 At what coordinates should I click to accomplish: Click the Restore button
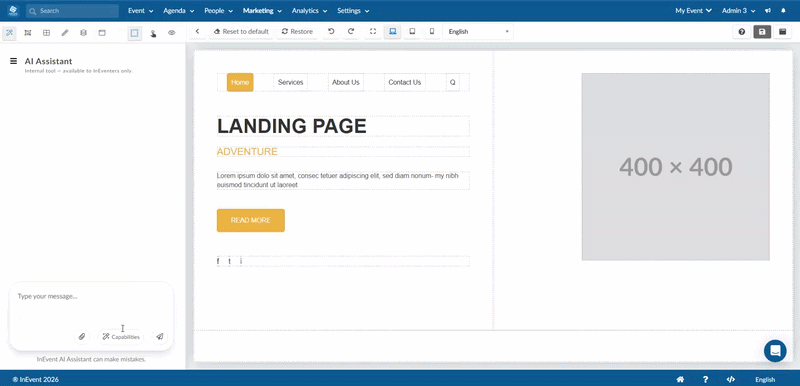[297, 32]
